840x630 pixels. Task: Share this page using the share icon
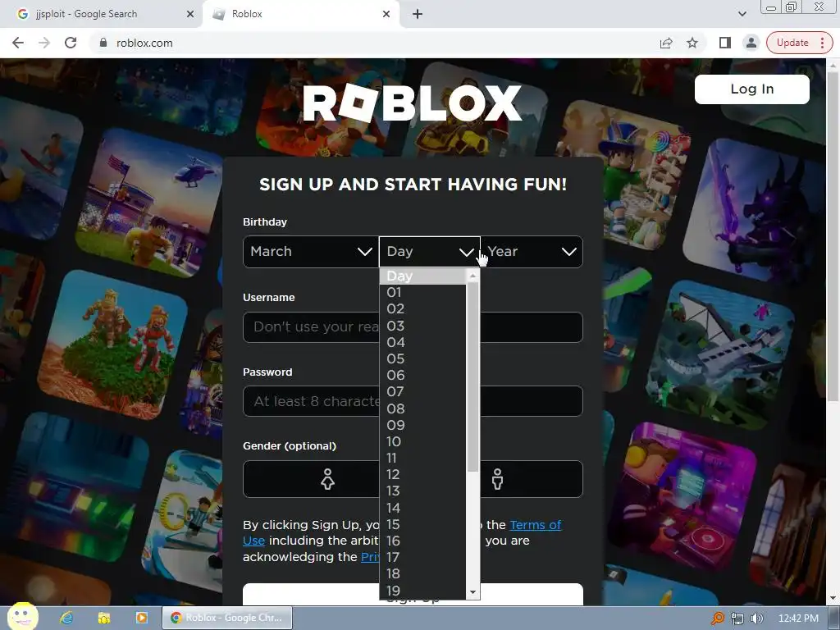pyautogui.click(x=666, y=43)
